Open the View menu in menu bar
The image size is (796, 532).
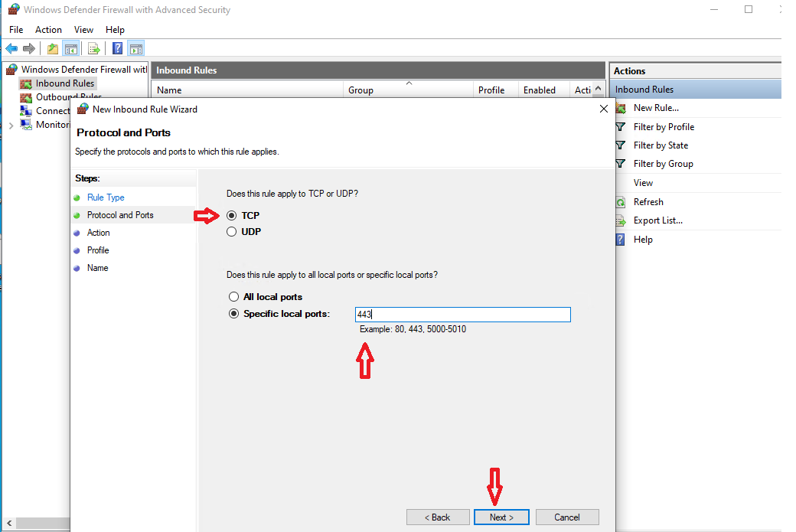[x=83, y=30]
